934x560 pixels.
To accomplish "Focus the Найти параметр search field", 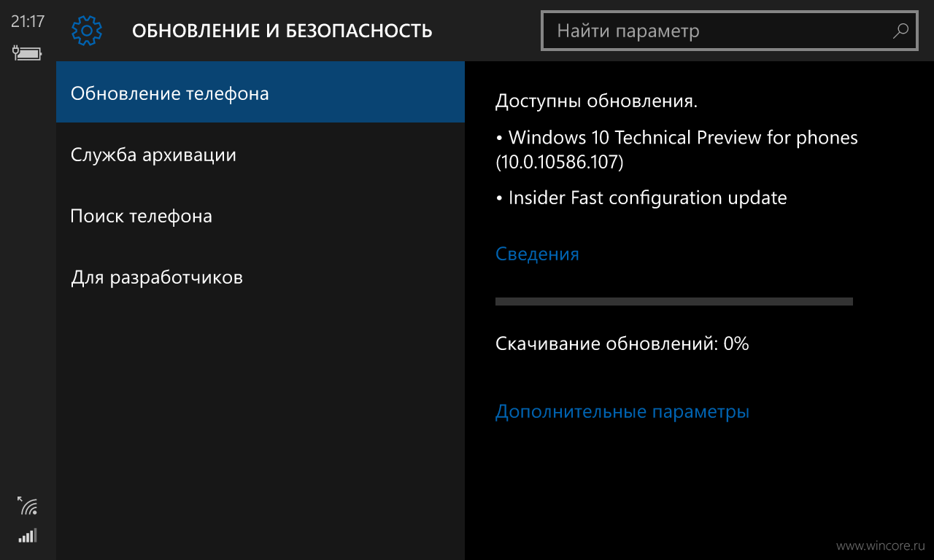I will click(730, 31).
